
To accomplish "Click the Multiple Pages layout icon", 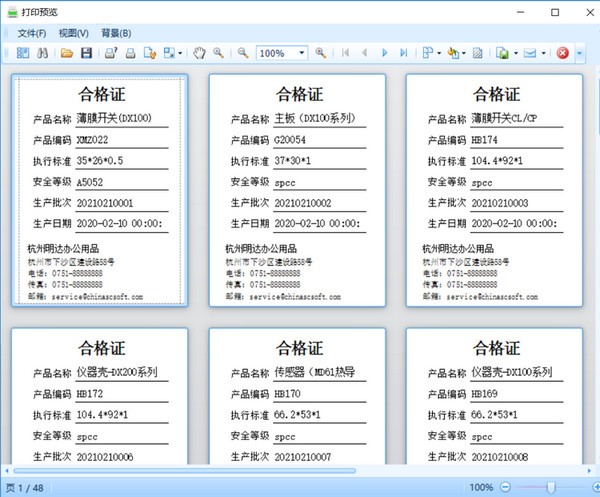I will pyautogui.click(x=428, y=53).
